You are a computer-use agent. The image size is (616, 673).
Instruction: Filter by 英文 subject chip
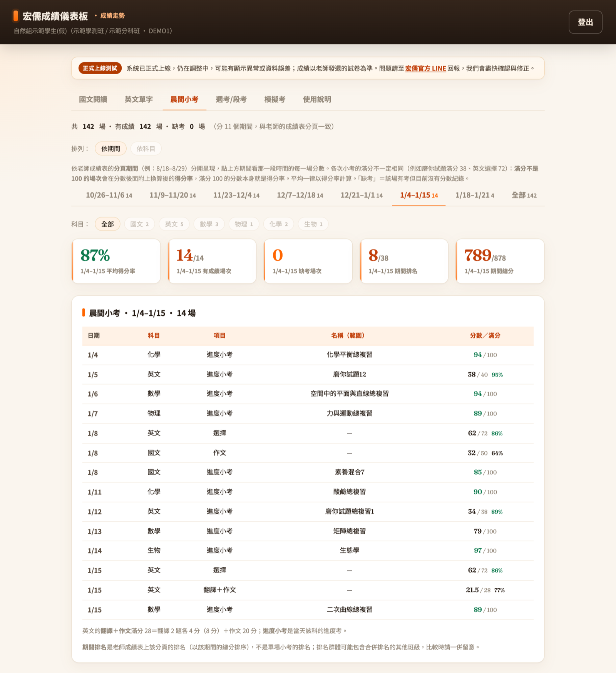coord(174,224)
